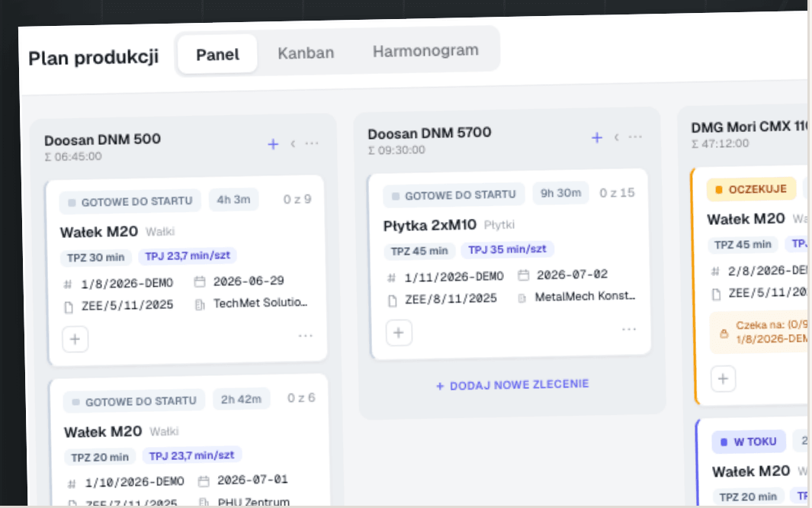Click TPZ 30 min tag

(x=96, y=257)
